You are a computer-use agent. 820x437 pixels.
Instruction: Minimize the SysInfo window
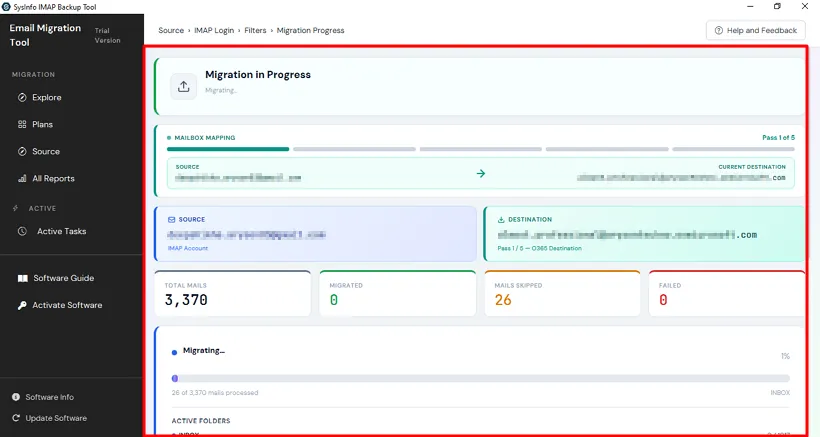pyautogui.click(x=750, y=6)
